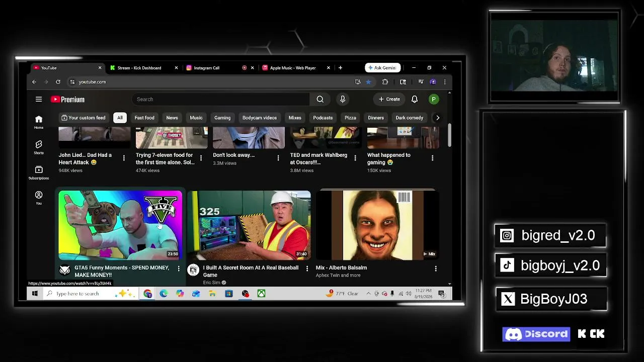The image size is (644, 362).
Task: Open options for GTA5 Funny Moments video
Action: tap(179, 269)
